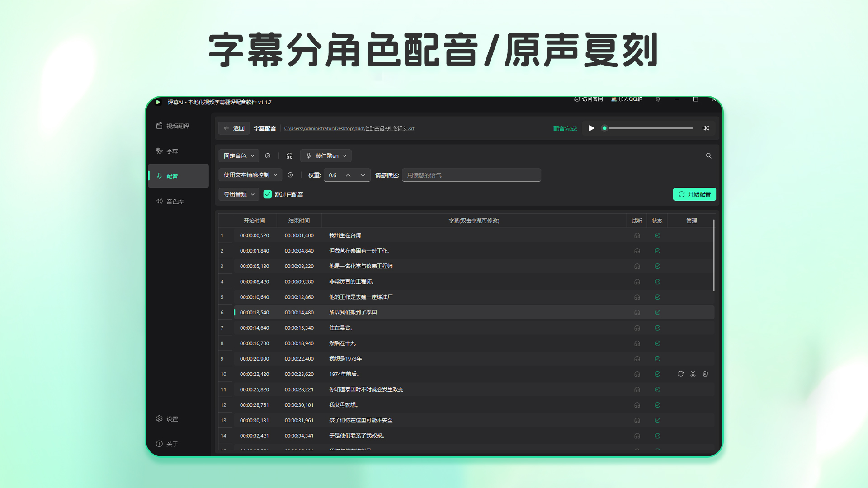Click 访问官网 link in title bar
The image size is (868, 488).
click(589, 99)
